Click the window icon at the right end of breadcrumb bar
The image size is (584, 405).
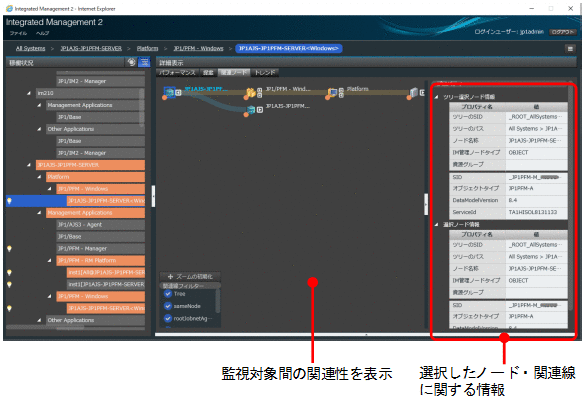[570, 49]
